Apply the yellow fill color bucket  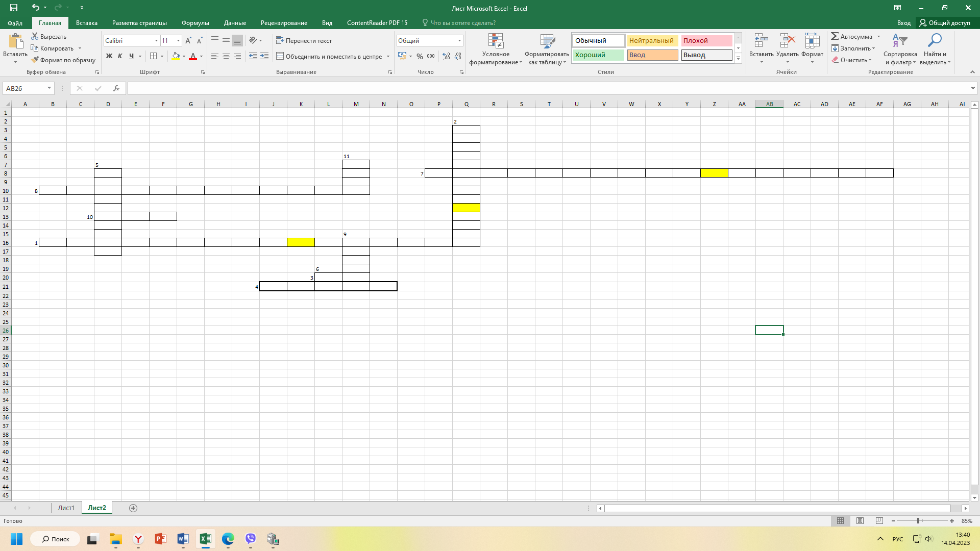click(176, 56)
